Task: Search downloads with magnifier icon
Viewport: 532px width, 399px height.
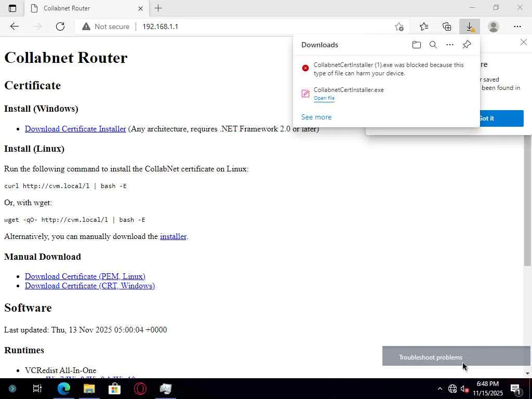Action: point(433,45)
